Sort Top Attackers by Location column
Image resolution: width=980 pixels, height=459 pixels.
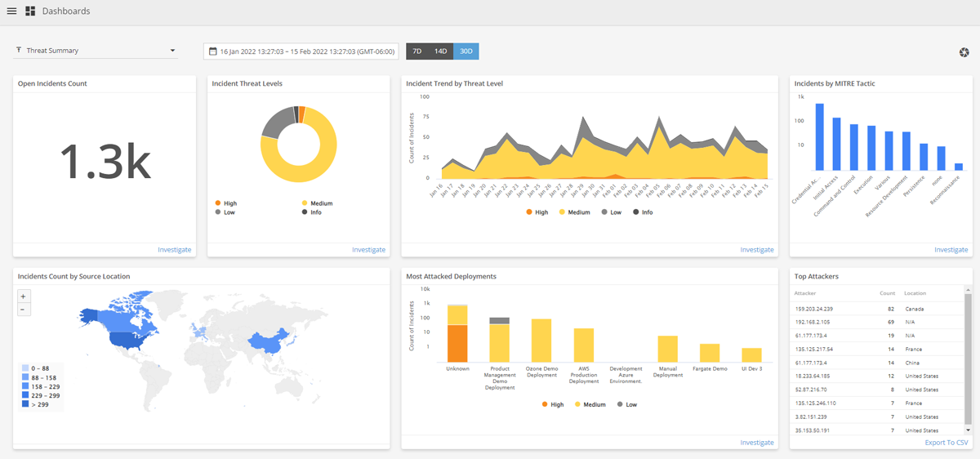(x=915, y=293)
